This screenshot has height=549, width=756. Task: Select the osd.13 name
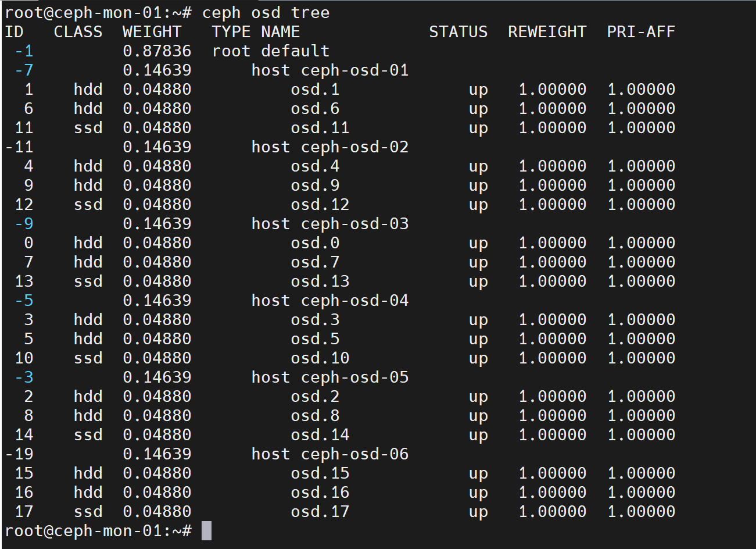pyautogui.click(x=320, y=281)
